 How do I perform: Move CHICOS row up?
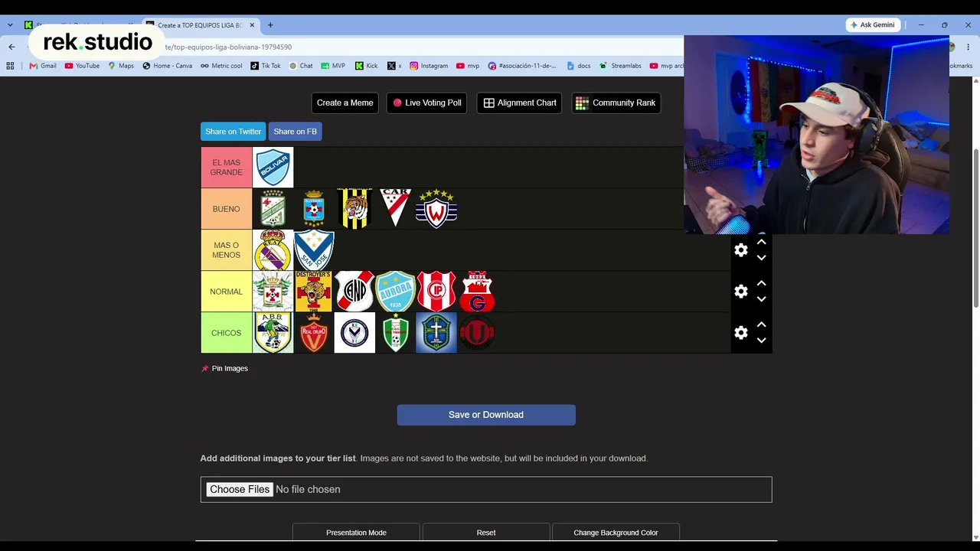point(761,324)
